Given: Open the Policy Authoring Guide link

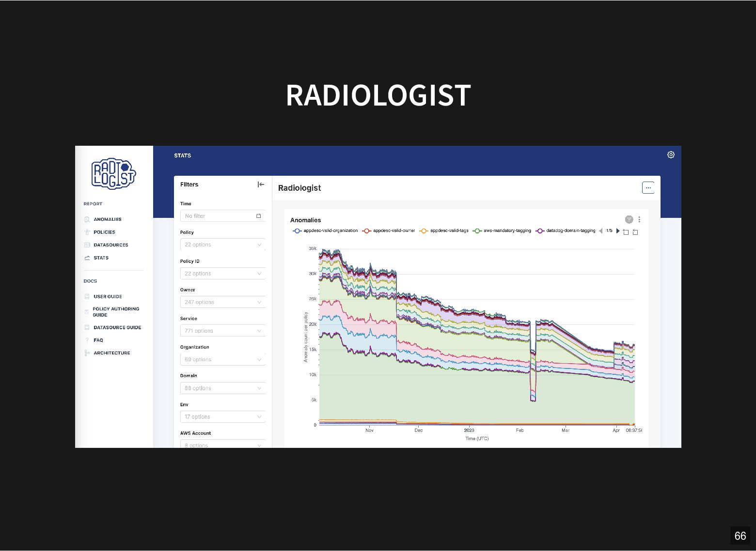Looking at the screenshot, I should pos(116,312).
